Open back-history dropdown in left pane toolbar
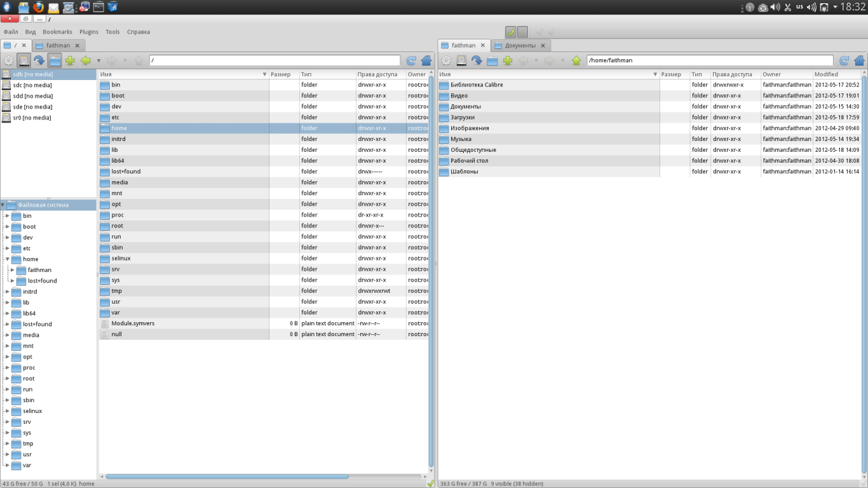The height and width of the screenshot is (488, 868). tap(98, 61)
